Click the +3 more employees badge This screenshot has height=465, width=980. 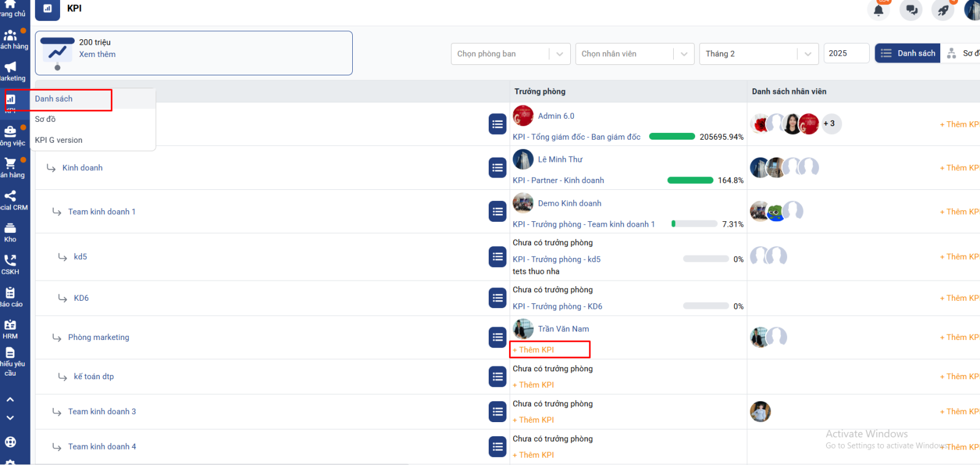click(x=831, y=124)
